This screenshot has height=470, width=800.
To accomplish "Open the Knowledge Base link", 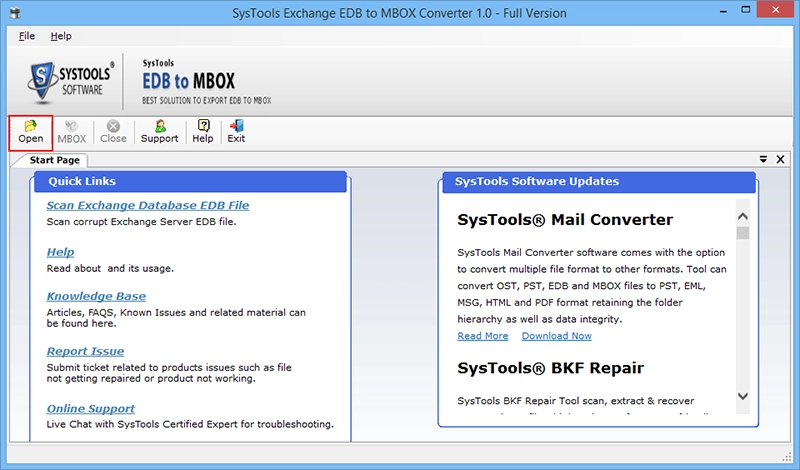I will 96,296.
